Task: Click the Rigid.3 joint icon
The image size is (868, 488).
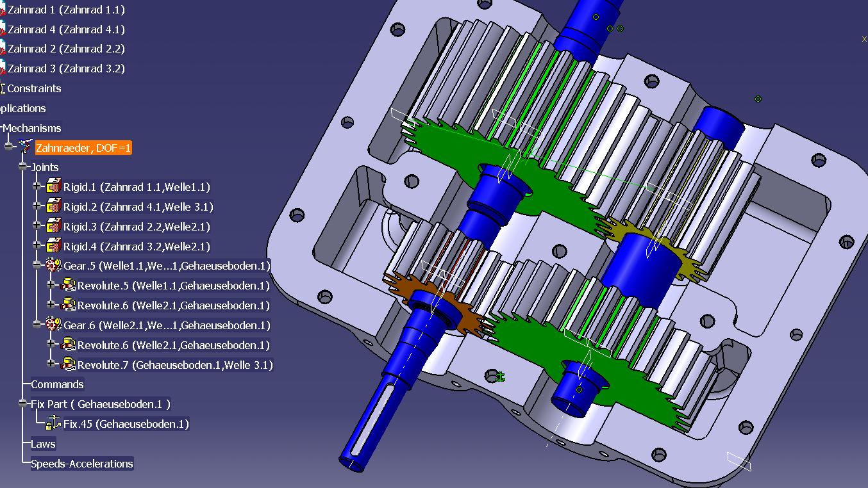Action: click(53, 226)
